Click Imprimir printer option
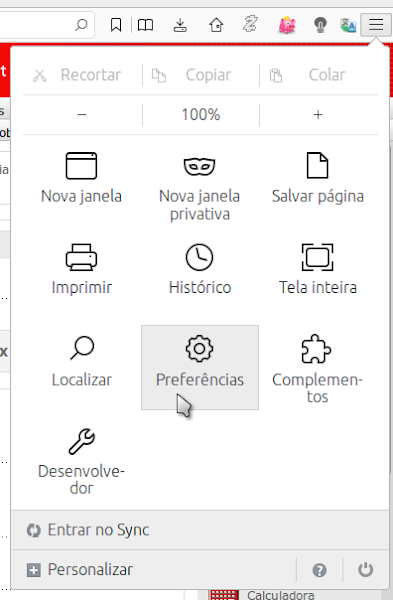The image size is (393, 600). [82, 269]
